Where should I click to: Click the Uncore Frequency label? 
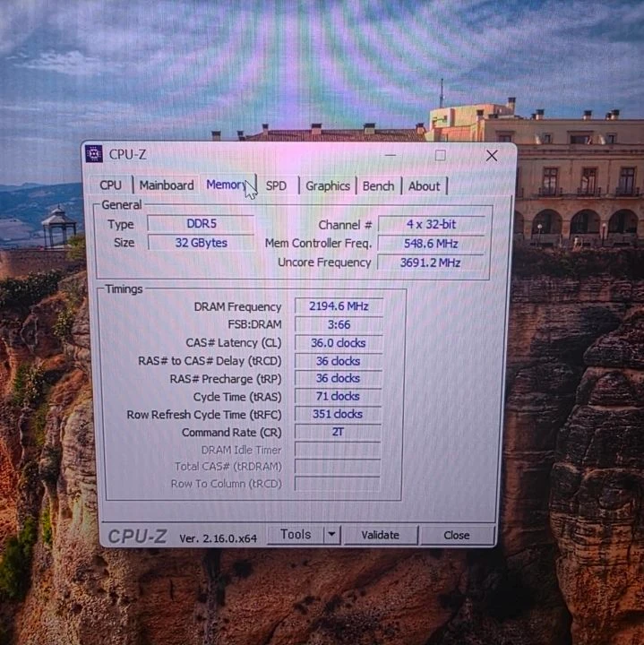(324, 262)
